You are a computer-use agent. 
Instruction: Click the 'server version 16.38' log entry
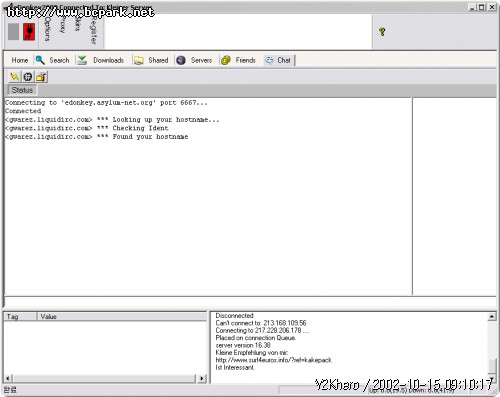pos(243,345)
